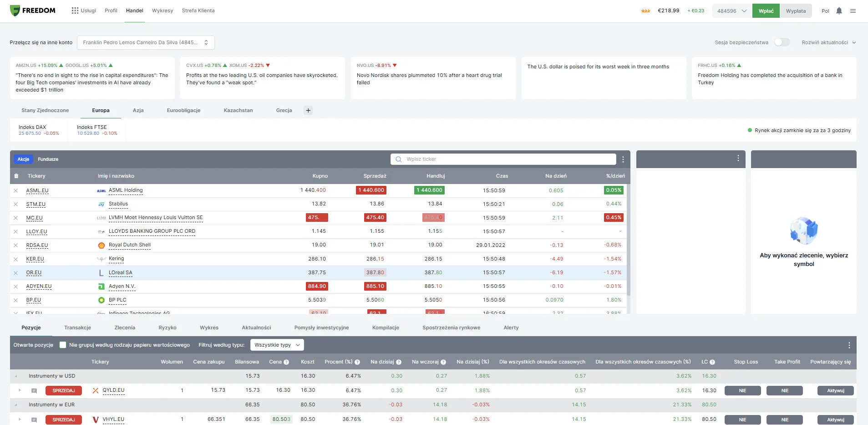Add a new market tab with plus button
This screenshot has width=868, height=425.
coord(308,110)
